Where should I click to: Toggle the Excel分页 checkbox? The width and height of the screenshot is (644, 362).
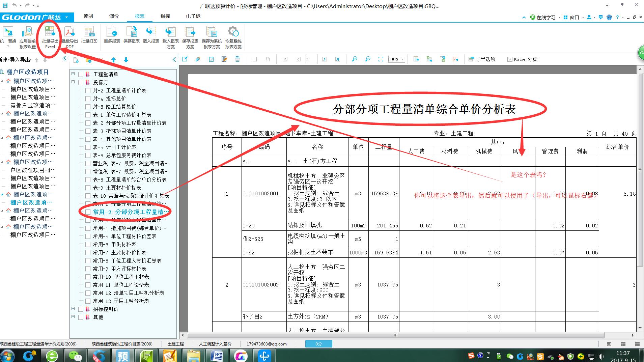(510, 59)
